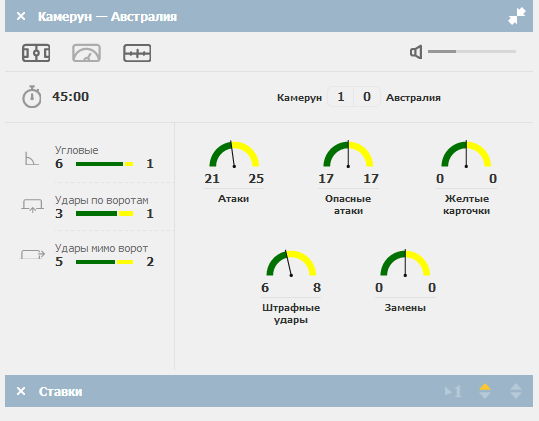Click the Штрафные удары gauge dial
The height and width of the screenshot is (421, 539).
[291, 263]
